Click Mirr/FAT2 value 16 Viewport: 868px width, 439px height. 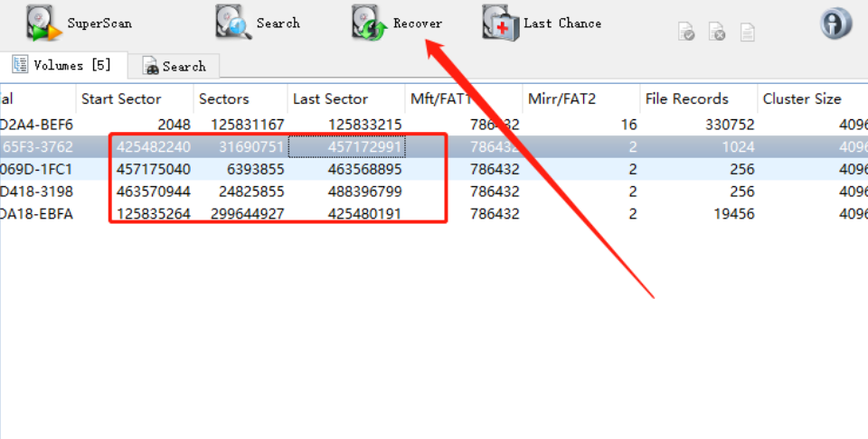click(629, 125)
